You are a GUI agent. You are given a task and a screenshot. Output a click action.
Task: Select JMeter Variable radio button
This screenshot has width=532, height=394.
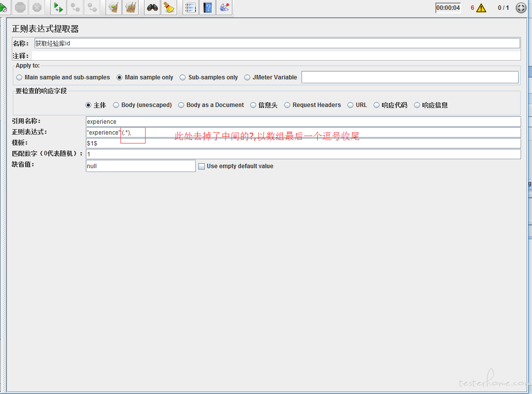tap(247, 77)
